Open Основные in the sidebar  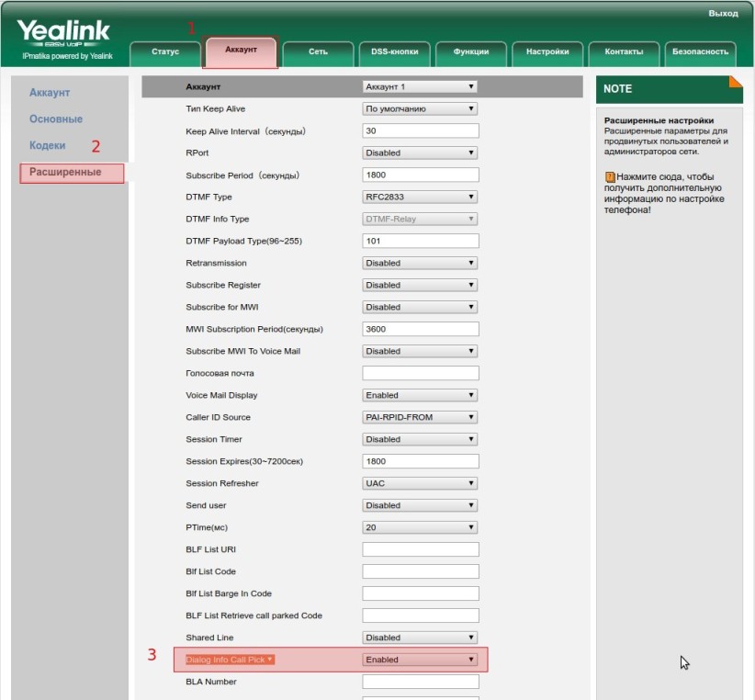pyautogui.click(x=56, y=119)
